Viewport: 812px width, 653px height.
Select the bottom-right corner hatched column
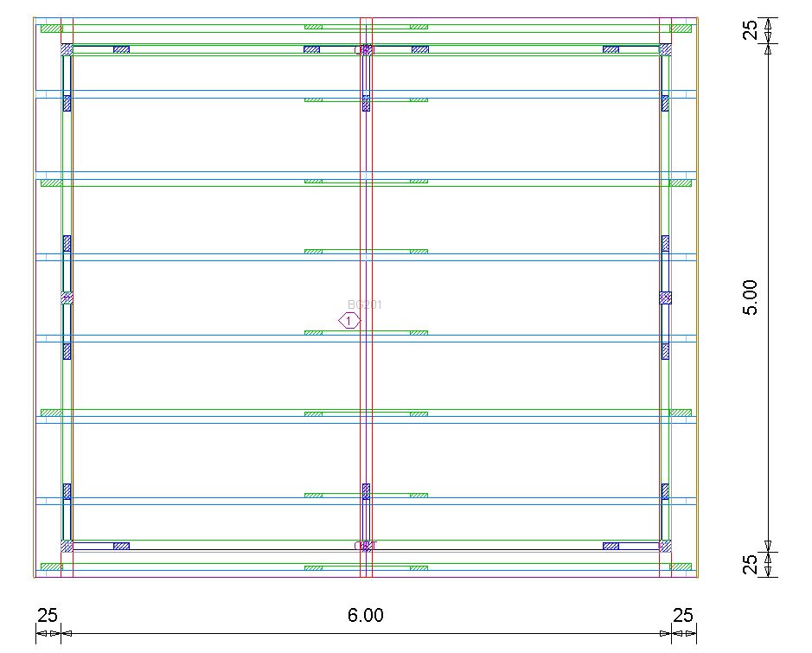pyautogui.click(x=665, y=546)
